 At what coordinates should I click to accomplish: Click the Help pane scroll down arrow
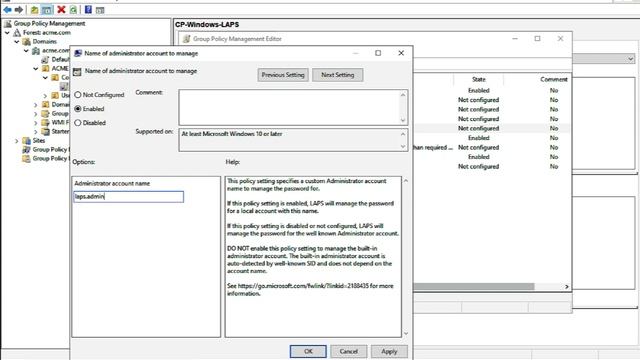point(406,333)
